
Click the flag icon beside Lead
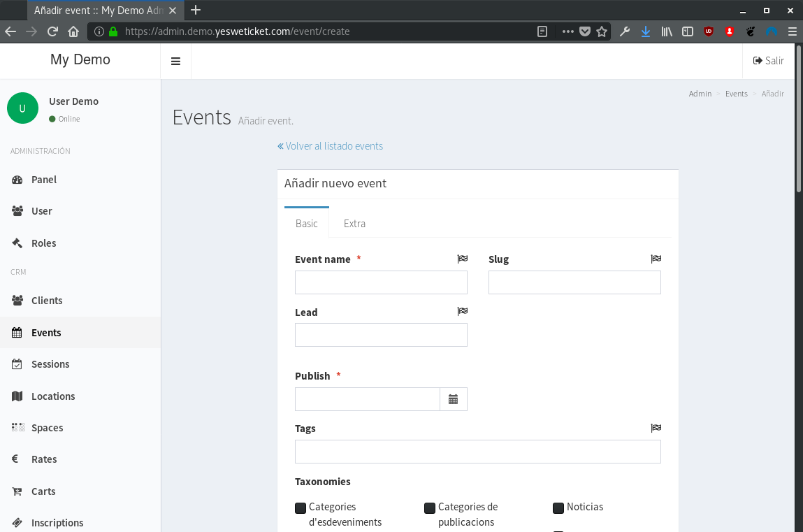tap(462, 312)
